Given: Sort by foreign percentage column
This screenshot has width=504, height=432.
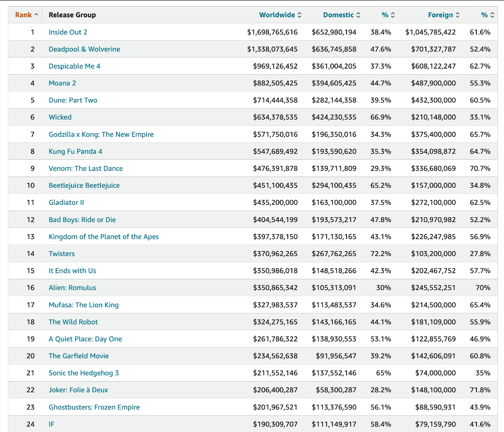Looking at the screenshot, I should [x=487, y=15].
